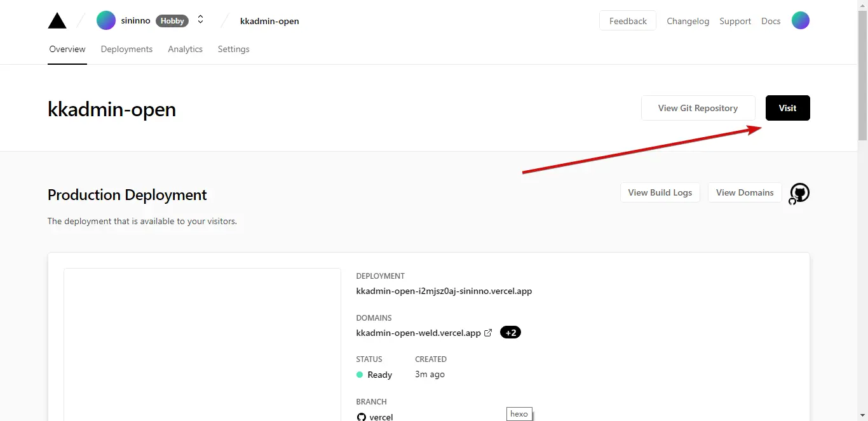Click the vercel branch name
The image size is (868, 421).
click(381, 417)
